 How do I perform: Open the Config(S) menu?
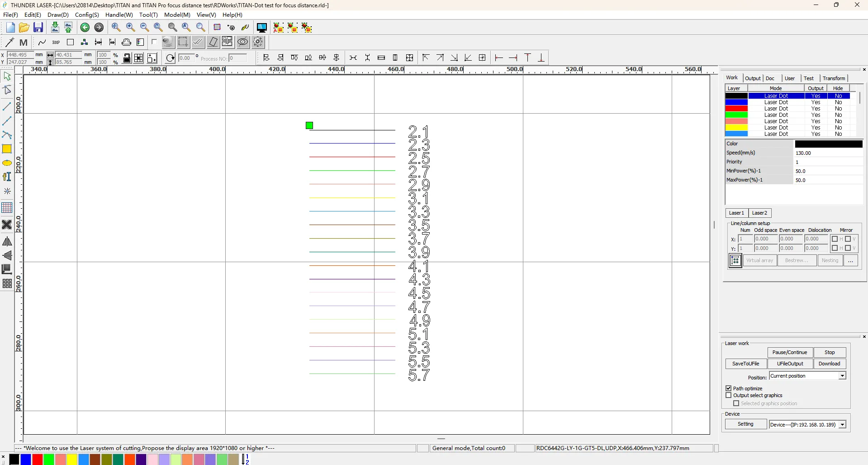87,15
